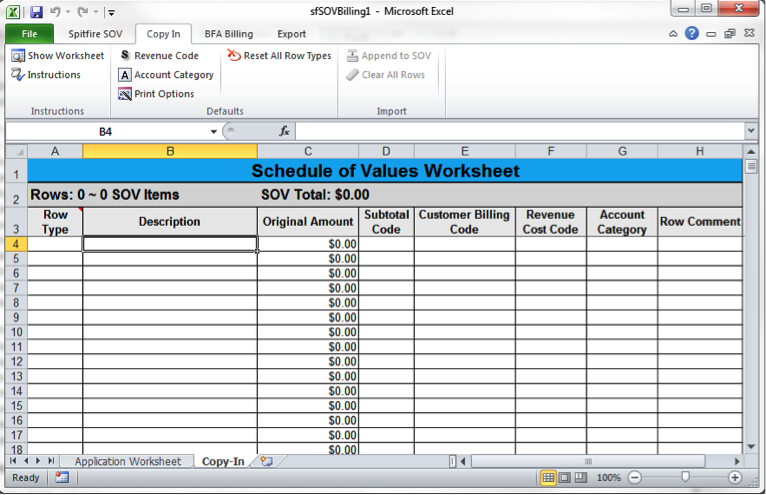Image resolution: width=766 pixels, height=495 pixels.
Task: Click SOV Total: $0.00 text
Action: (315, 195)
